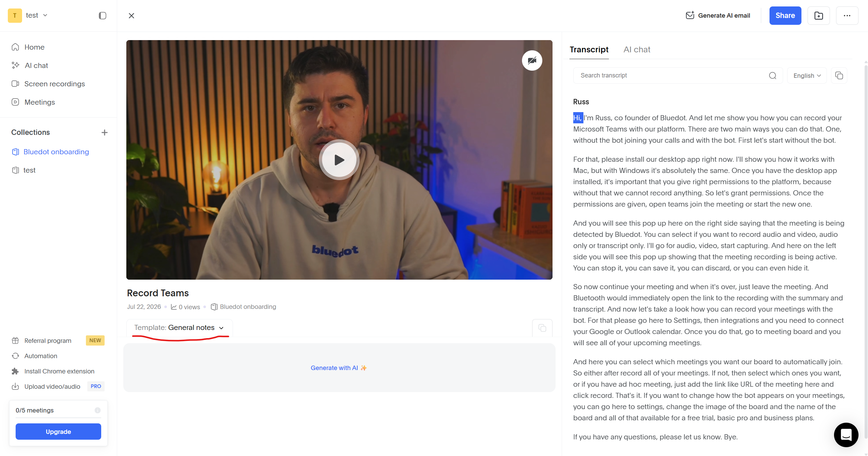Click the Jul 22, 2026 date

[144, 307]
